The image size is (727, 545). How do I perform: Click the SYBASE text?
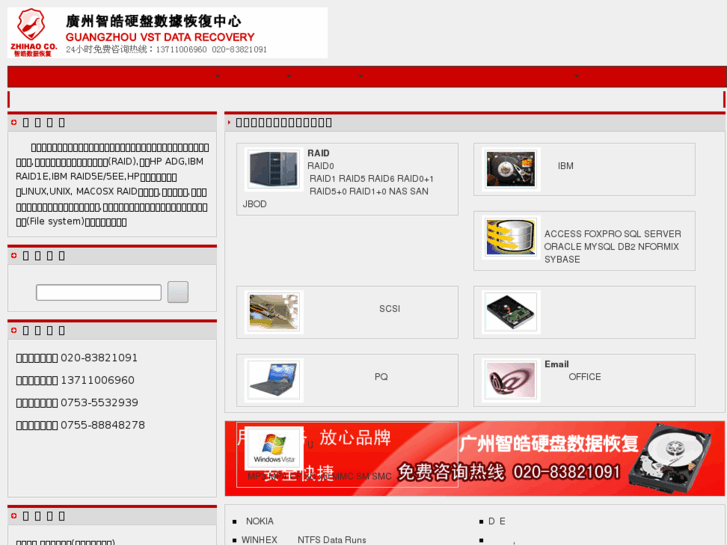click(562, 259)
